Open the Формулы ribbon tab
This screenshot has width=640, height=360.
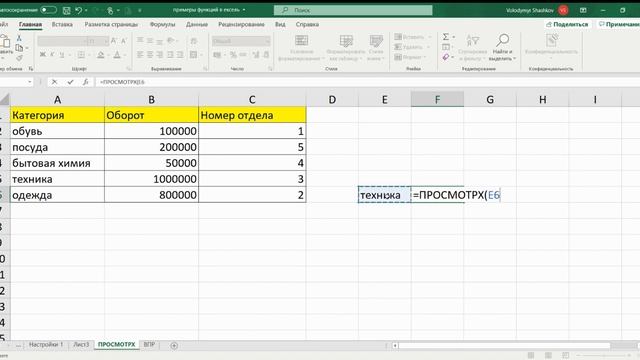tap(162, 24)
